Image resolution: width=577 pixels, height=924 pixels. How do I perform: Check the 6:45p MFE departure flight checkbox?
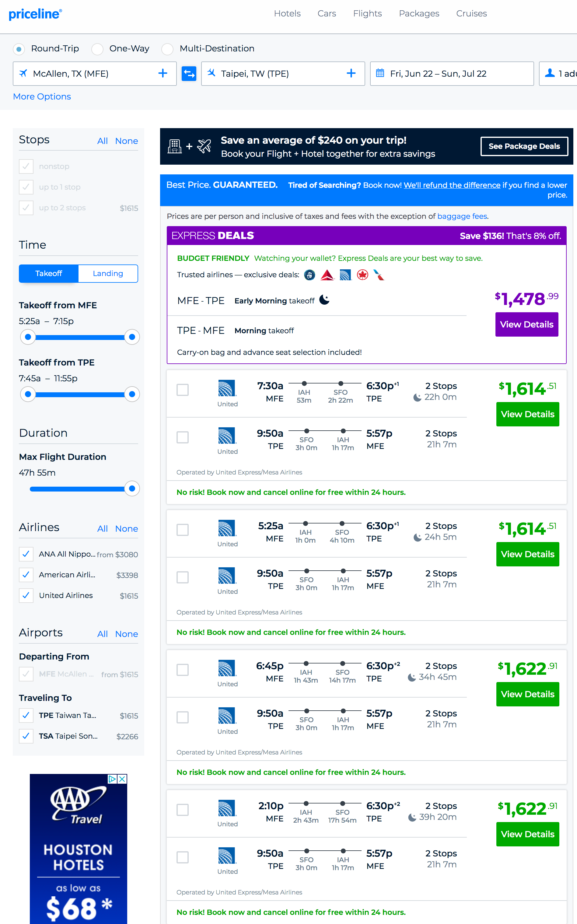click(183, 670)
